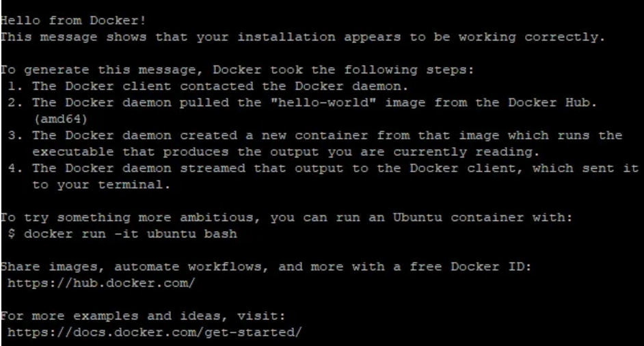Click "To generate this message" heading line
Viewport: 644px width, 346px height.
pyautogui.click(x=237, y=70)
